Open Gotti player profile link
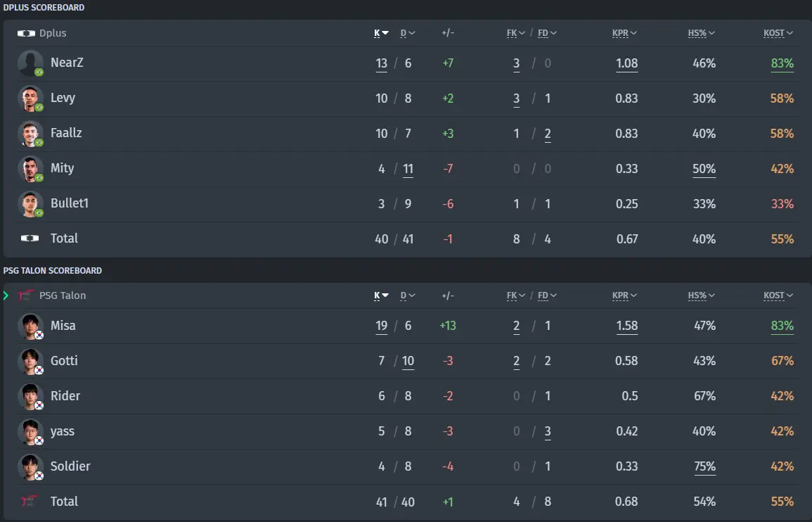The height and width of the screenshot is (522, 812). click(x=64, y=360)
